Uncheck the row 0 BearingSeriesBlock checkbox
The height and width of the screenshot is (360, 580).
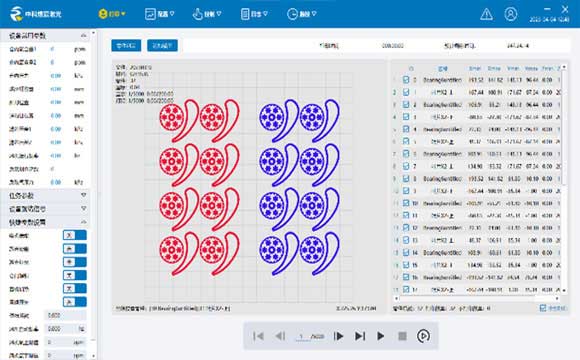point(406,80)
